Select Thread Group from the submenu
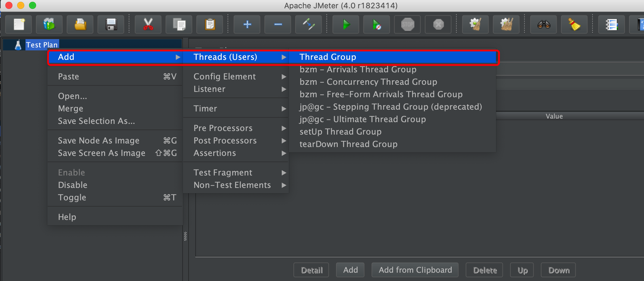 tap(328, 57)
